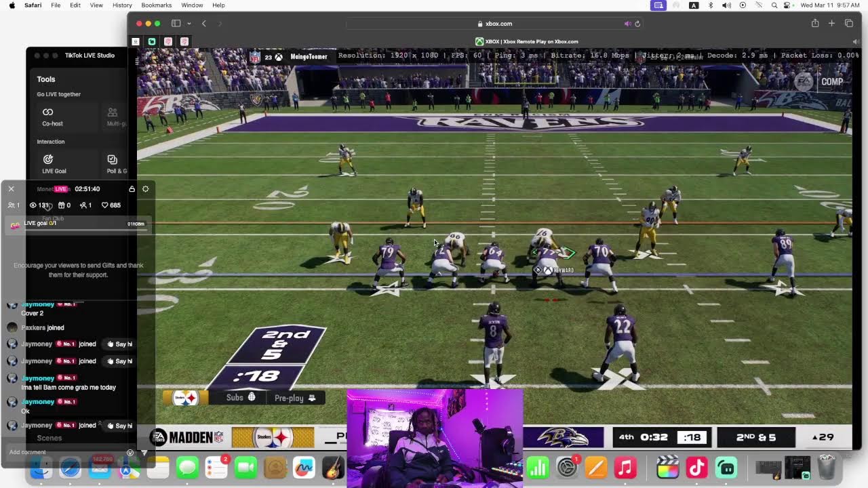
Task: Open the Safari Share button
Action: tap(815, 24)
